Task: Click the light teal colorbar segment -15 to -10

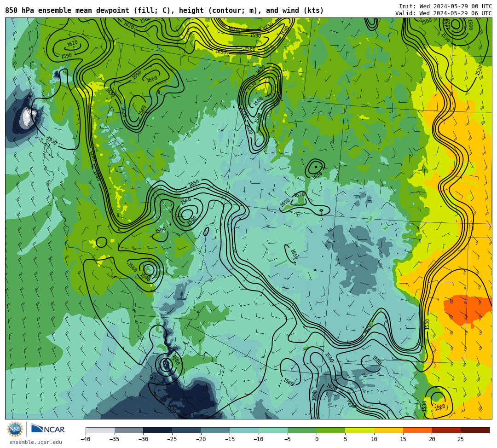Action: pos(244,430)
